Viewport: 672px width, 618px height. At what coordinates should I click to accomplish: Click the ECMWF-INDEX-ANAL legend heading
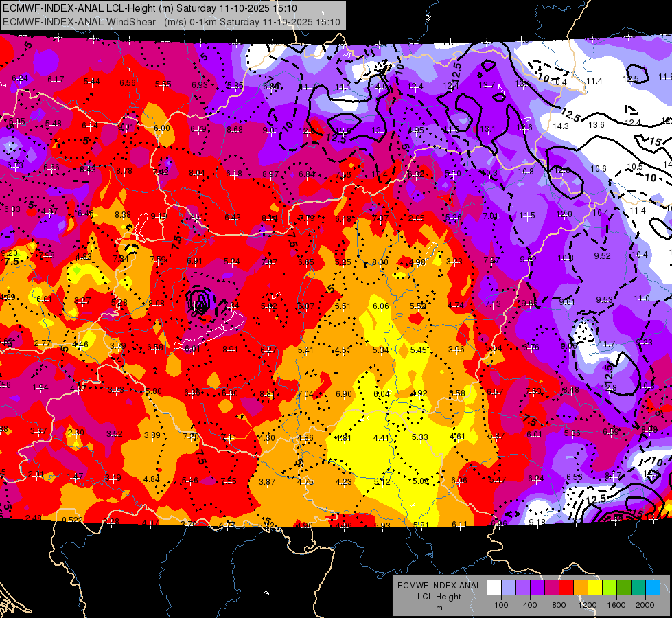coord(439,586)
